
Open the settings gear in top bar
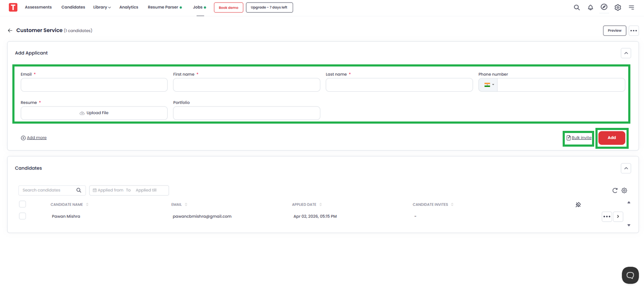click(x=618, y=7)
